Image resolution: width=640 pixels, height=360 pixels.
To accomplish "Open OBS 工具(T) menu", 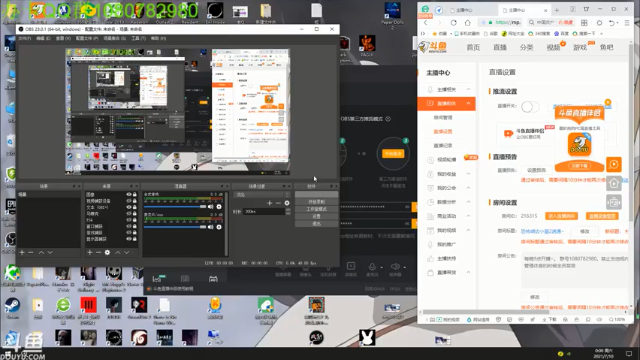I will pyautogui.click(x=138, y=38).
